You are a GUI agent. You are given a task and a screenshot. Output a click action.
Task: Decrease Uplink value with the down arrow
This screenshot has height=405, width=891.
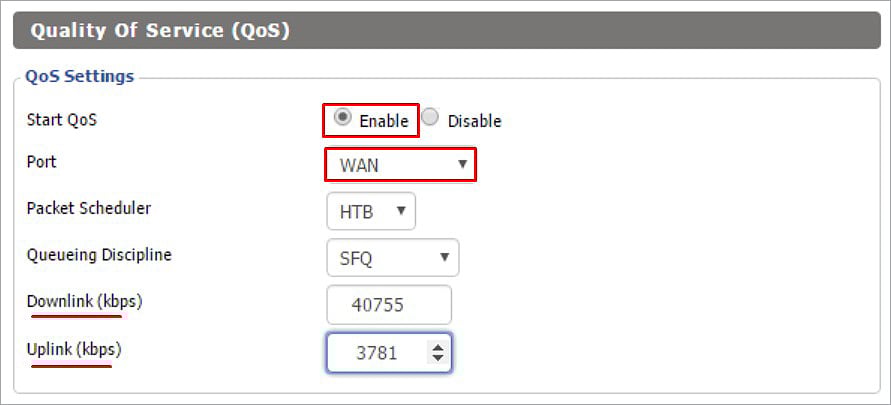click(438, 358)
